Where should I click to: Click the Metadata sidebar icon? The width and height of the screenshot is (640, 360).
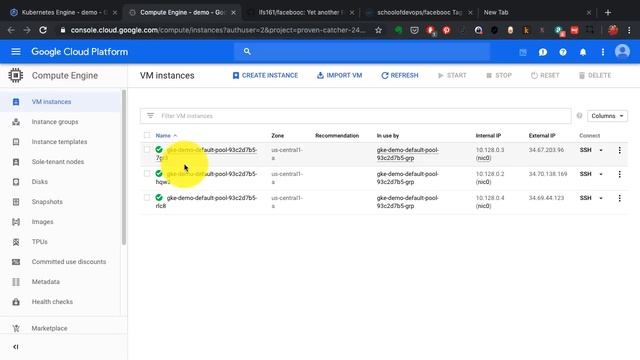pyautogui.click(x=16, y=282)
